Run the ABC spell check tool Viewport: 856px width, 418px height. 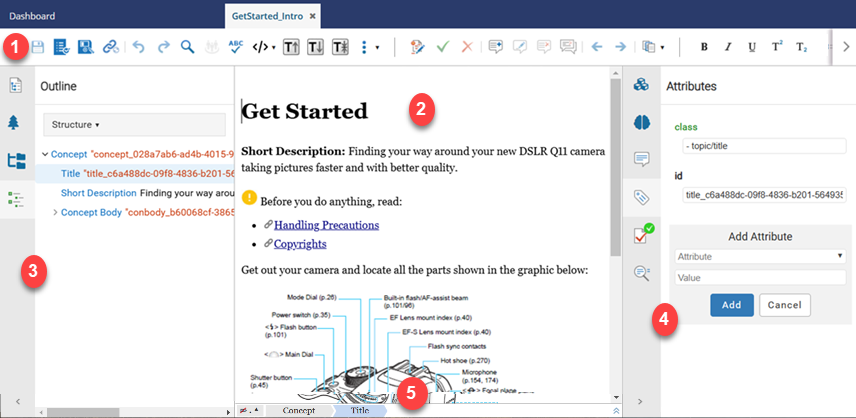[236, 46]
